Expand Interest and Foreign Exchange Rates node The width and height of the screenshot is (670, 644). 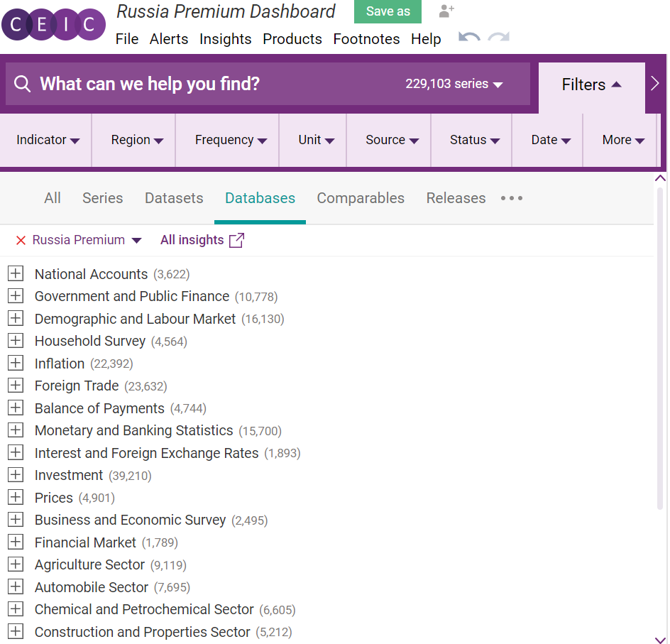click(16, 452)
